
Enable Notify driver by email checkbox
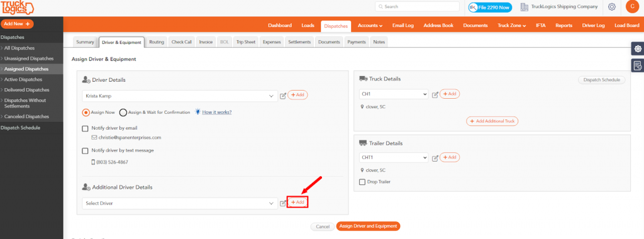click(x=85, y=128)
